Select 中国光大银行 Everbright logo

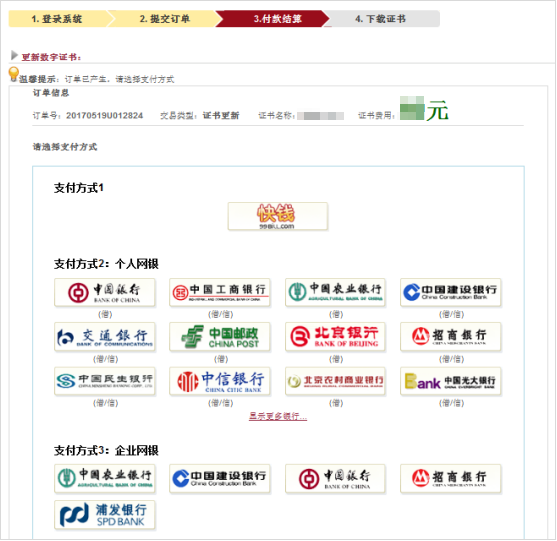[x=451, y=382]
